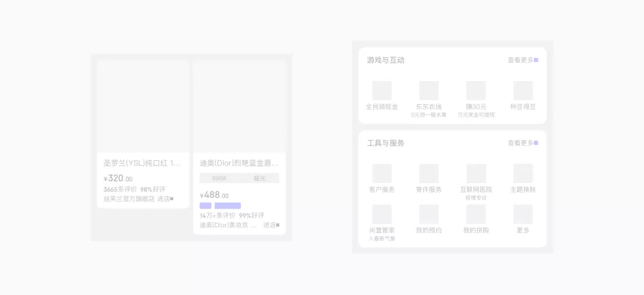Open the 我的拼购 icon
This screenshot has width=644, height=295.
point(476,214)
